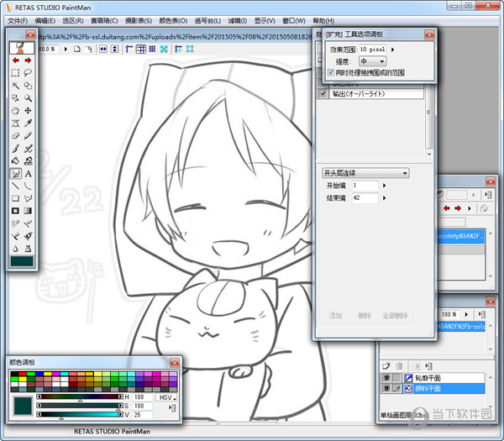Click the new layer icon in layer panel
Viewport: 504px width, 441px height.
[386, 365]
